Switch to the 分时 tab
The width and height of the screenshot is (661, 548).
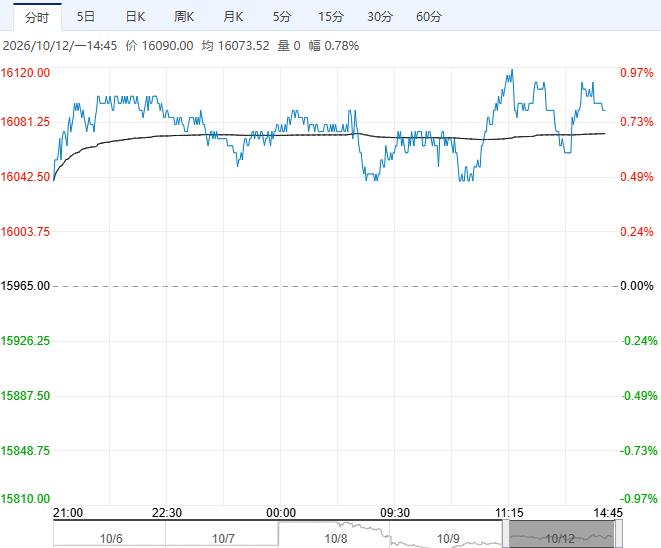tap(37, 17)
